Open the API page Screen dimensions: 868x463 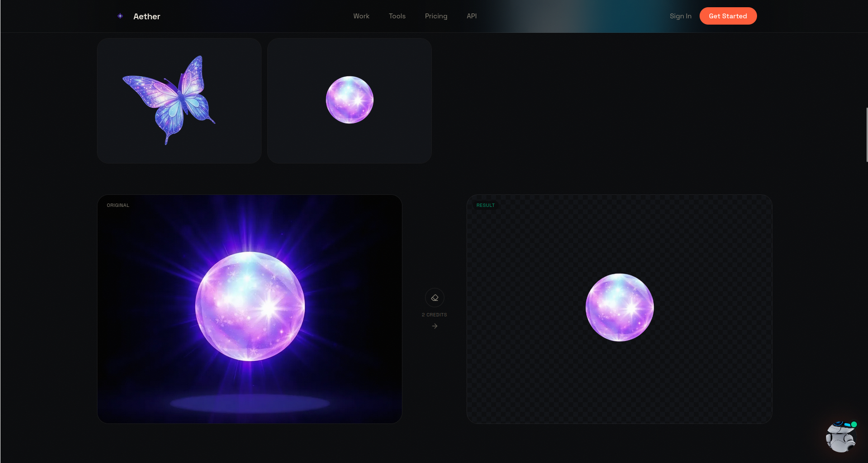[x=471, y=16]
